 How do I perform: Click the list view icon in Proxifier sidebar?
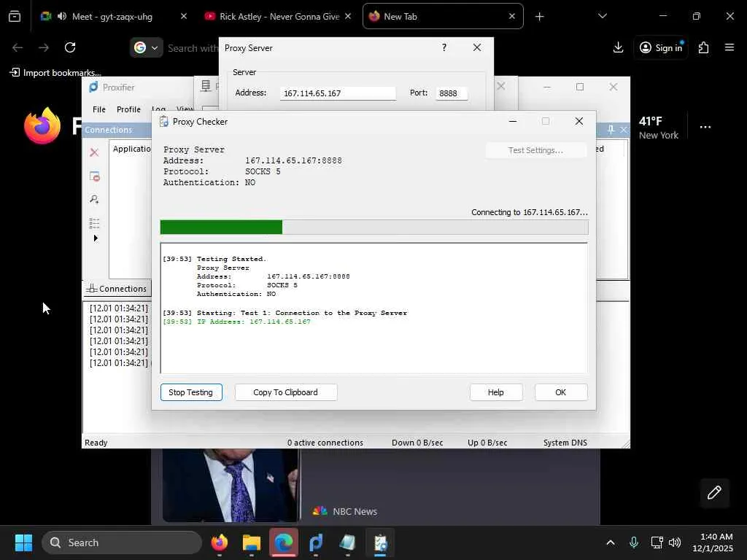[x=94, y=223]
